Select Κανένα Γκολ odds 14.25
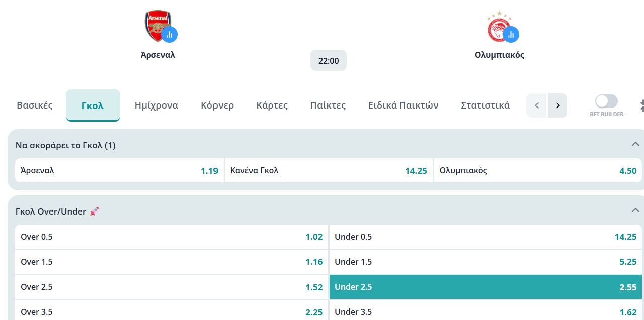This screenshot has width=644, height=320. (329, 170)
